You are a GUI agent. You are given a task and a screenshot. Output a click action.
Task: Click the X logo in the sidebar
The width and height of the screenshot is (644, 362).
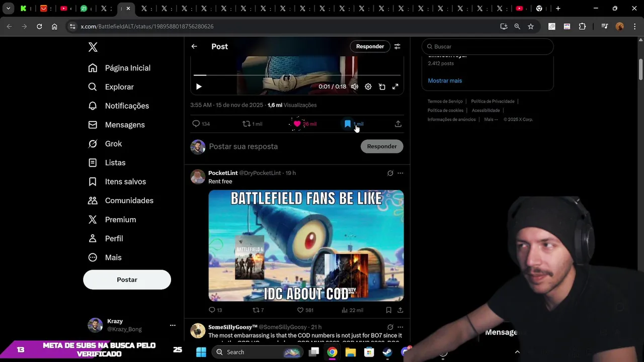pos(93,47)
